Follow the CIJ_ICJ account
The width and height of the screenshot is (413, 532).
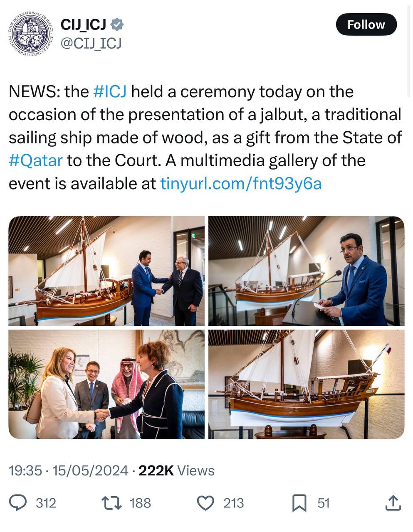pos(366,25)
